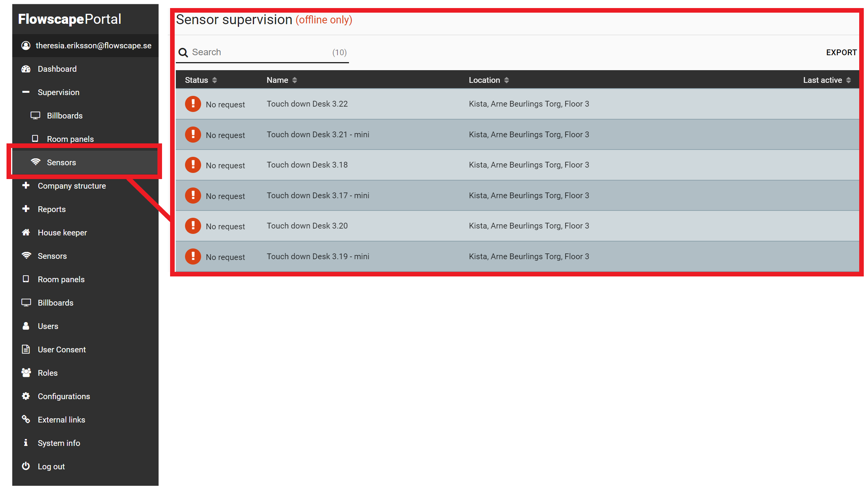Click the Configurations gear icon

tap(26, 396)
